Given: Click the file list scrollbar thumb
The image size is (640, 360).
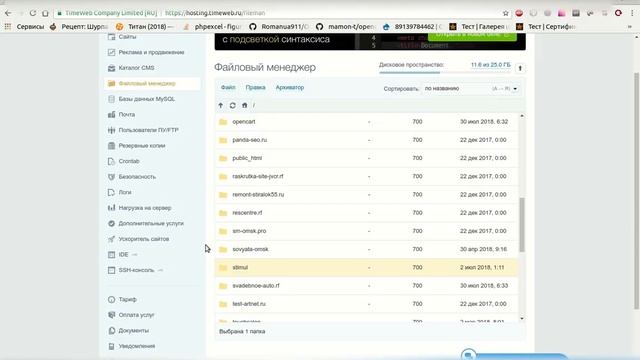Looking at the screenshot, I should [522, 224].
